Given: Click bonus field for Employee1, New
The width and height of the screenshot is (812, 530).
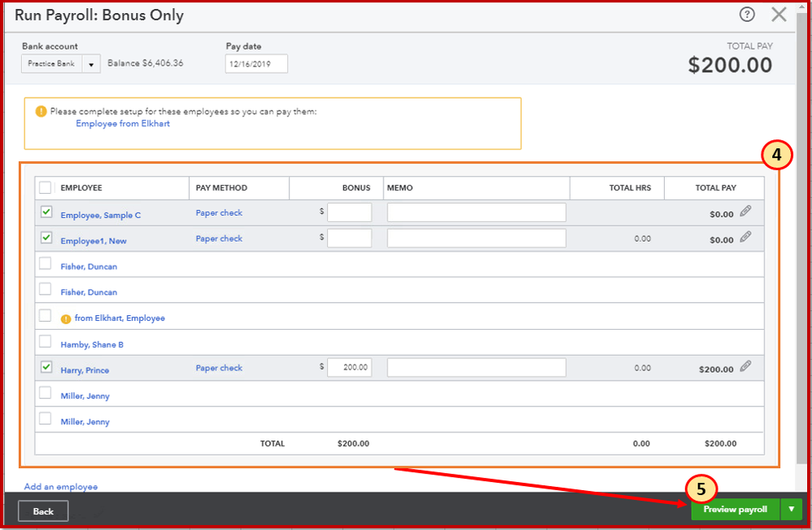Looking at the screenshot, I should point(350,239).
